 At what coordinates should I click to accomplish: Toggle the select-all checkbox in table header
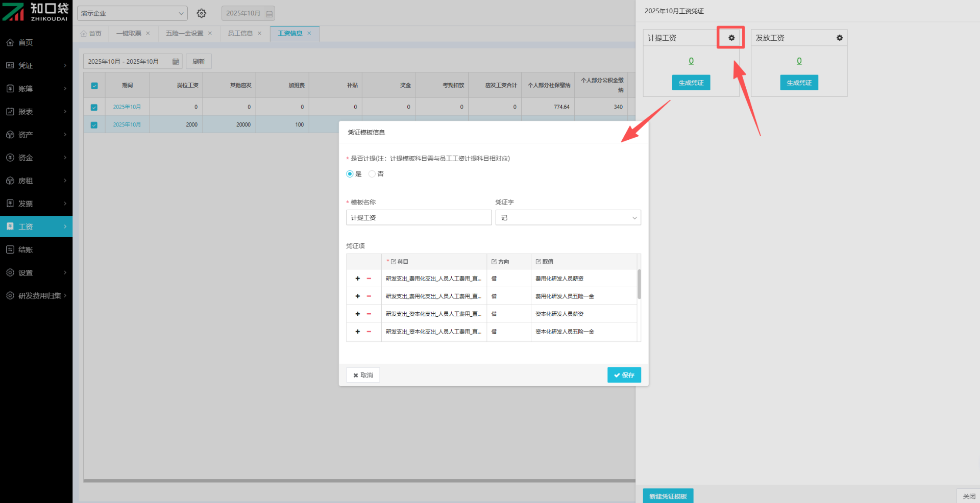coord(94,86)
